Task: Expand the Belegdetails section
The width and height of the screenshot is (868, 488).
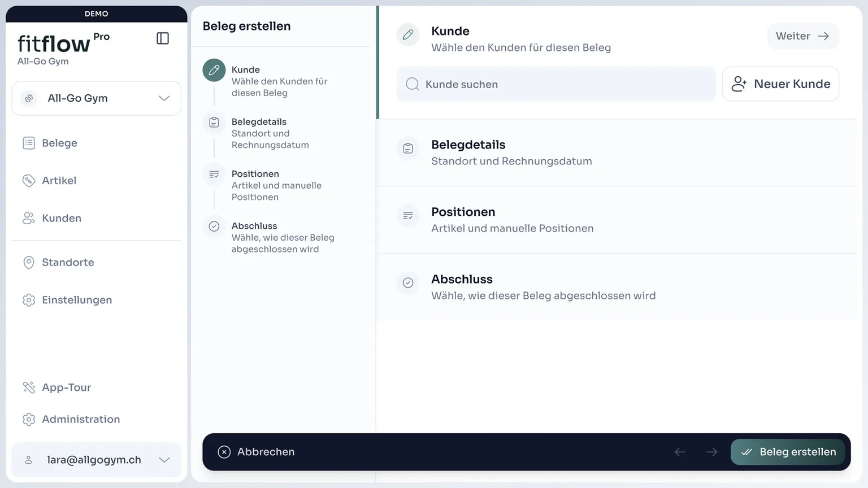Action: coord(617,152)
